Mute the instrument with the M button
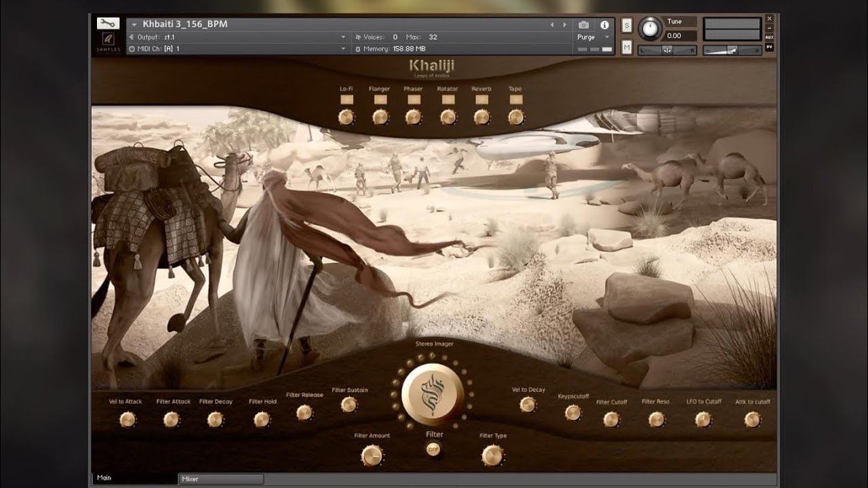Viewport: 868px width, 488px height. (627, 47)
